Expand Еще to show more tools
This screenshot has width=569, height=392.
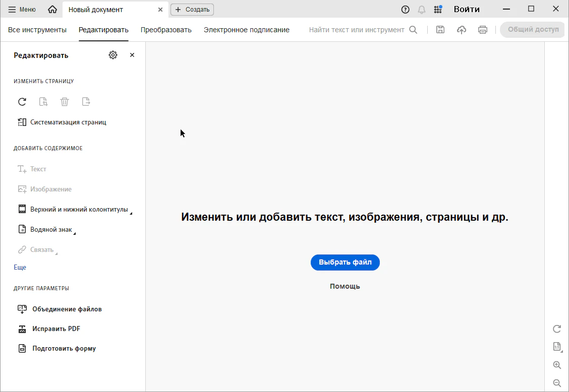(20, 268)
